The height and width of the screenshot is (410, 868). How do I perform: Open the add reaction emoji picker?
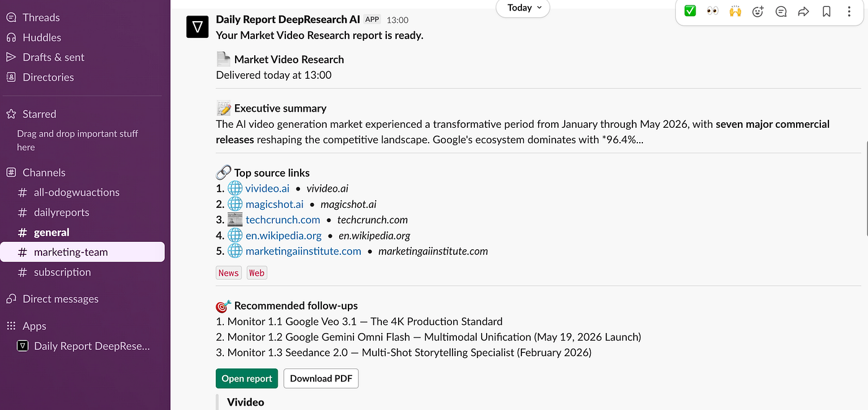click(758, 11)
